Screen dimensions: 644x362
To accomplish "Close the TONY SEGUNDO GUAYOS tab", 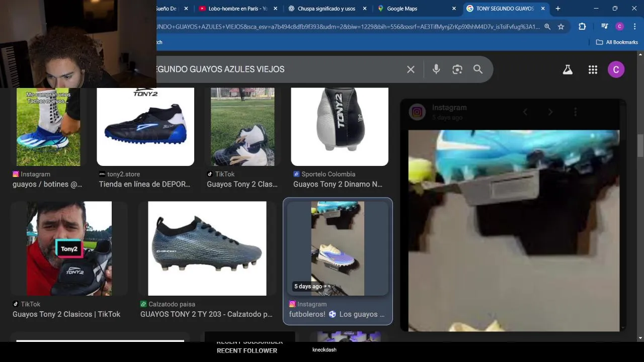I will click(x=543, y=9).
